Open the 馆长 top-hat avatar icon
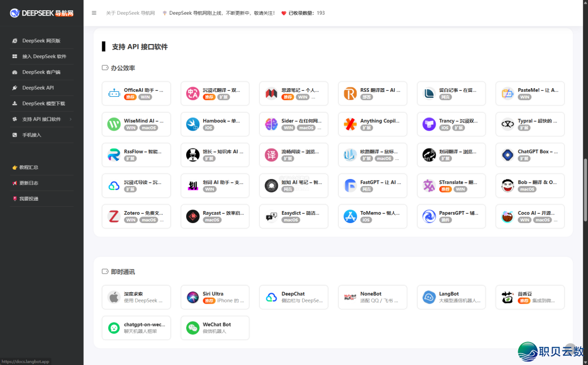The width and height of the screenshot is (588, 365). [193, 155]
